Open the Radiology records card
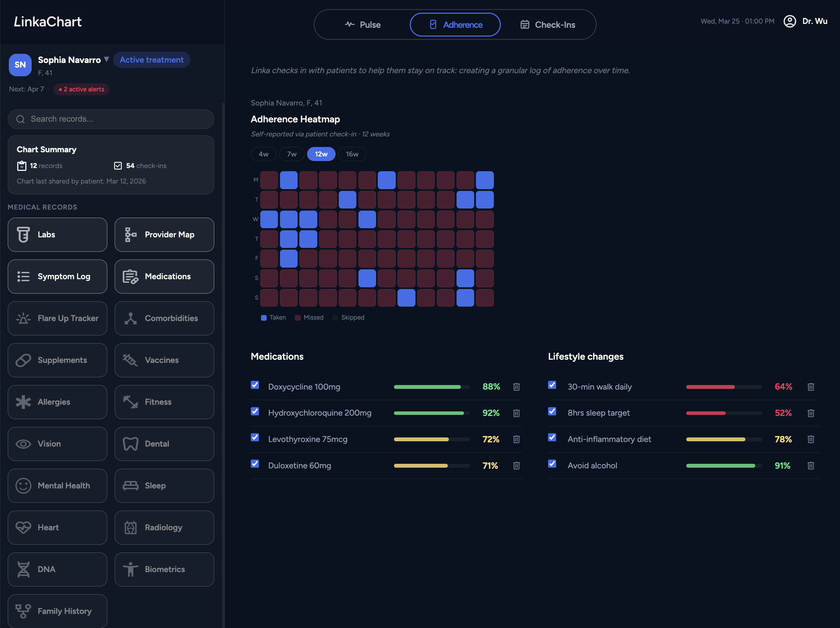 click(164, 527)
